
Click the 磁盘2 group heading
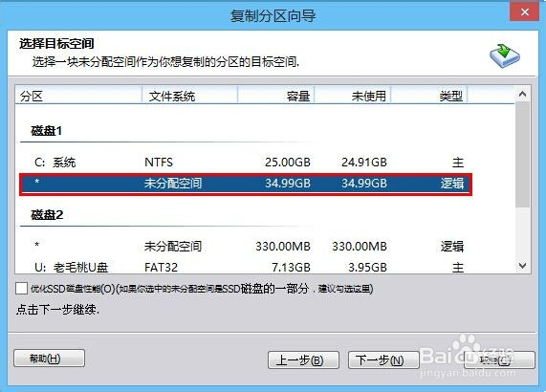tap(47, 215)
